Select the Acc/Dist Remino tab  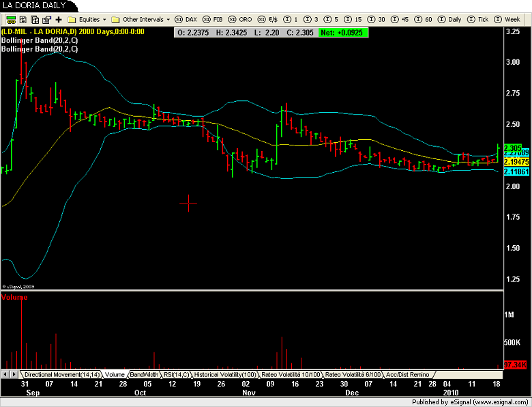pos(408,375)
